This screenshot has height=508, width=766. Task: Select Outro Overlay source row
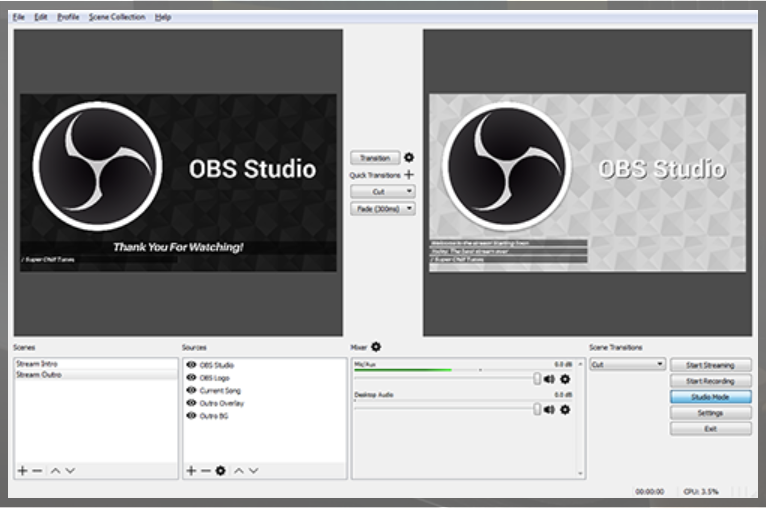[x=265, y=402]
